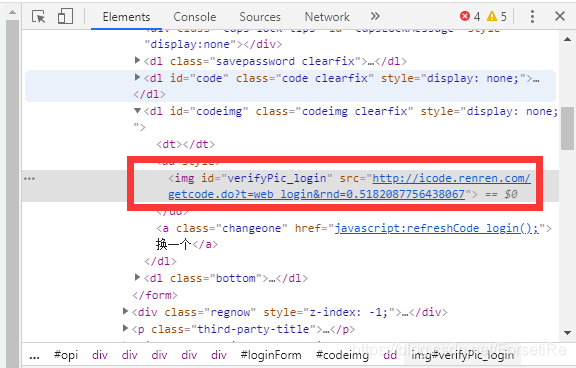
Task: Click the scroll down arrow of elements panel
Action: point(567,333)
